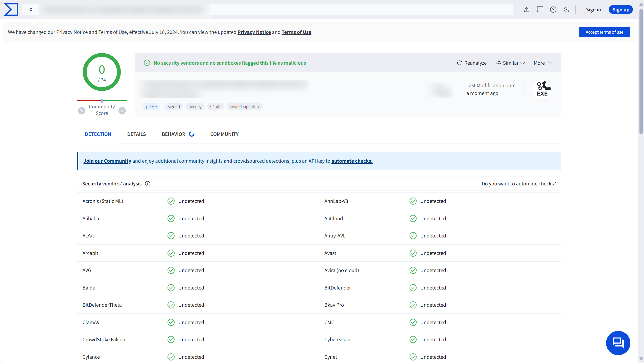Click the AliCloud vendor name
This screenshot has width=644, height=363.
333,219
